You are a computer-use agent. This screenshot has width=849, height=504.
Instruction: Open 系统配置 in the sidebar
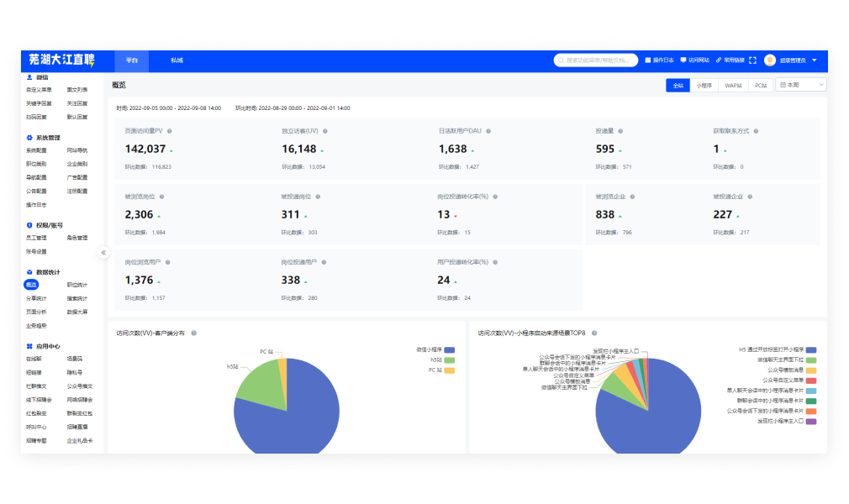point(36,150)
